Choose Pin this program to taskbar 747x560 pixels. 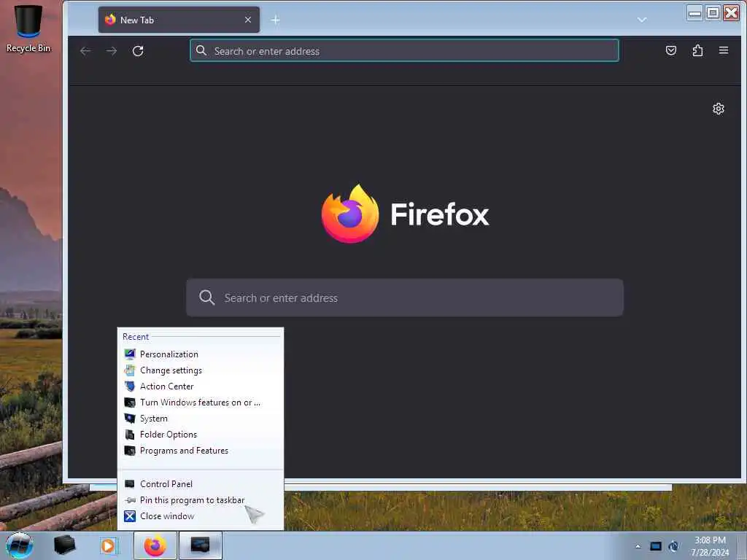point(200,500)
